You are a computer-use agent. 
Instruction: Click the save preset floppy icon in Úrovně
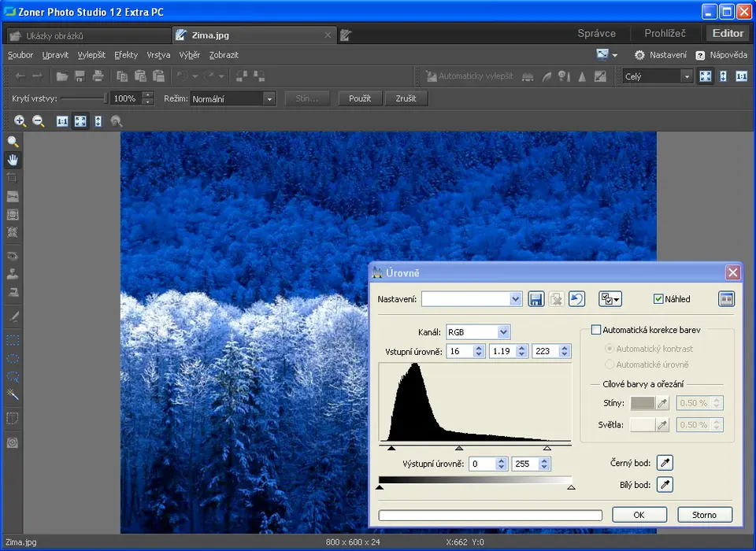[536, 299]
